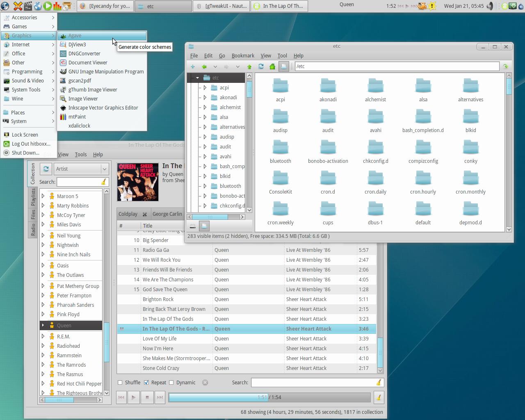Launch Agave from the Graphics menu
This screenshot has width=525, height=420.
102,36
